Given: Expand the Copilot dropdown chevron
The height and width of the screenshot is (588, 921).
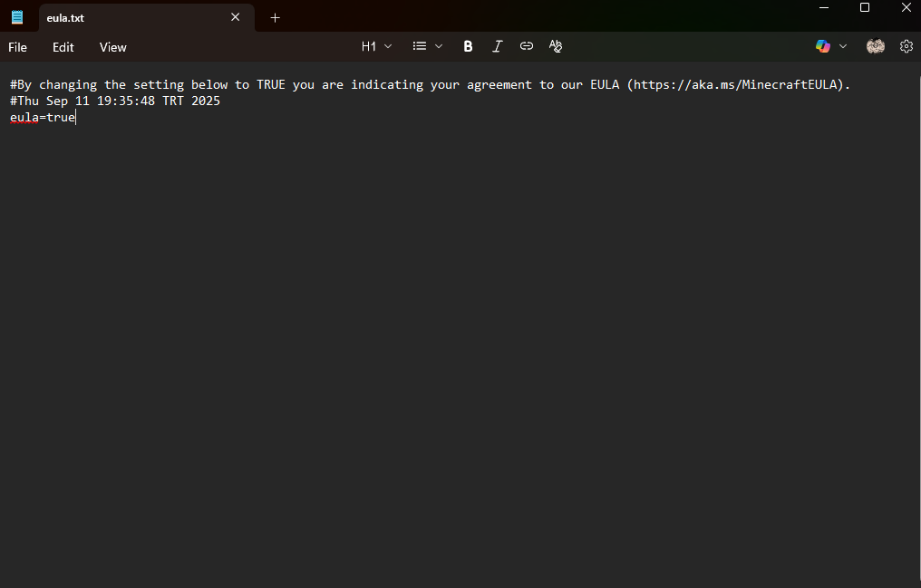Looking at the screenshot, I should coord(843,46).
